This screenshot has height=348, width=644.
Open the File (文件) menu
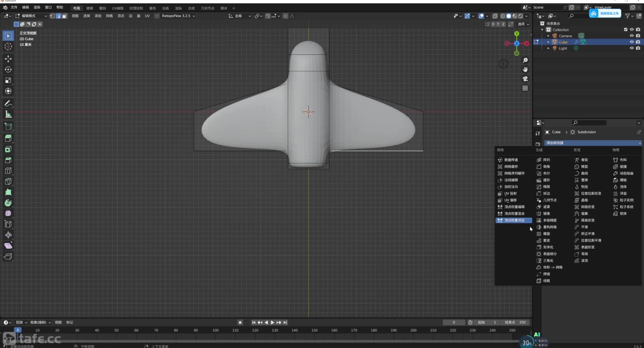[x=14, y=7]
